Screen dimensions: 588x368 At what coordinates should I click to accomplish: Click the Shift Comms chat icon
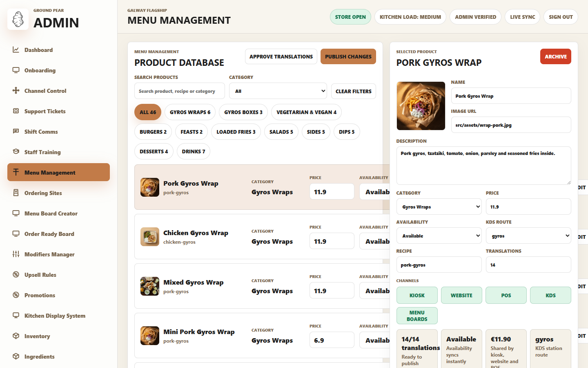point(16,131)
